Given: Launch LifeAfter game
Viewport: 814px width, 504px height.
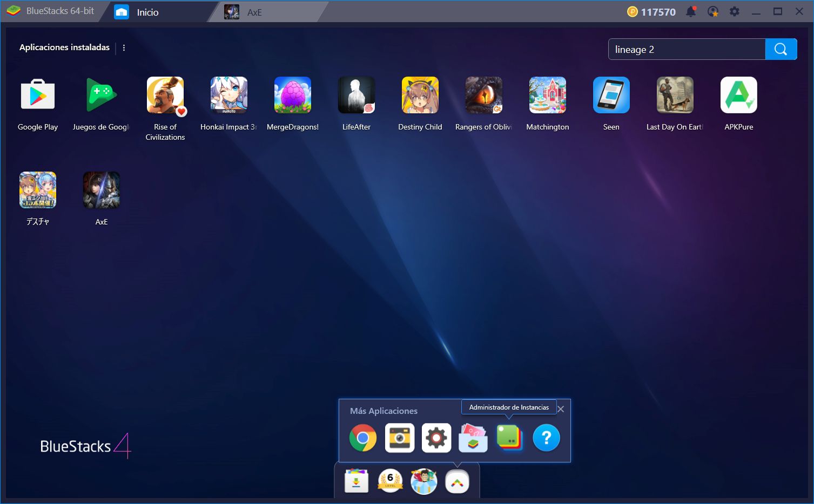Looking at the screenshot, I should pyautogui.click(x=356, y=95).
